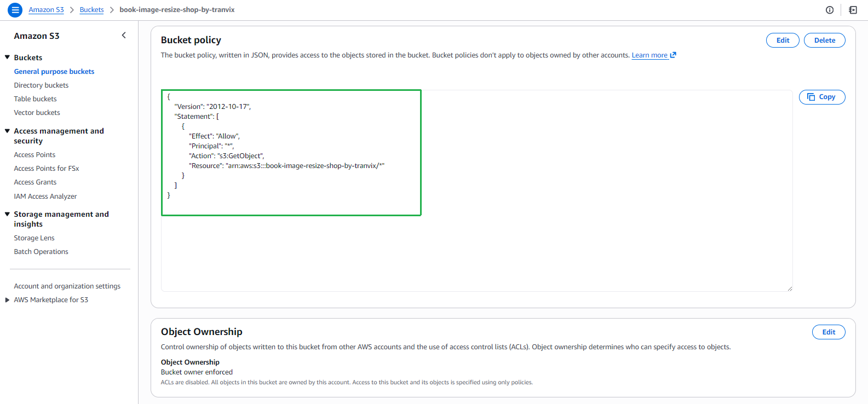Click the panel toggle icon beside info icon
This screenshot has width=868, height=404.
853,10
